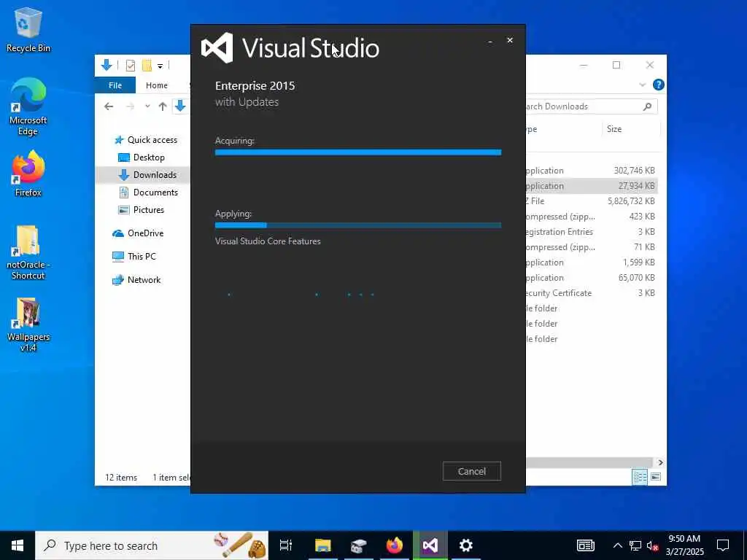Switch to details view layout
The image size is (747, 560).
click(x=639, y=477)
